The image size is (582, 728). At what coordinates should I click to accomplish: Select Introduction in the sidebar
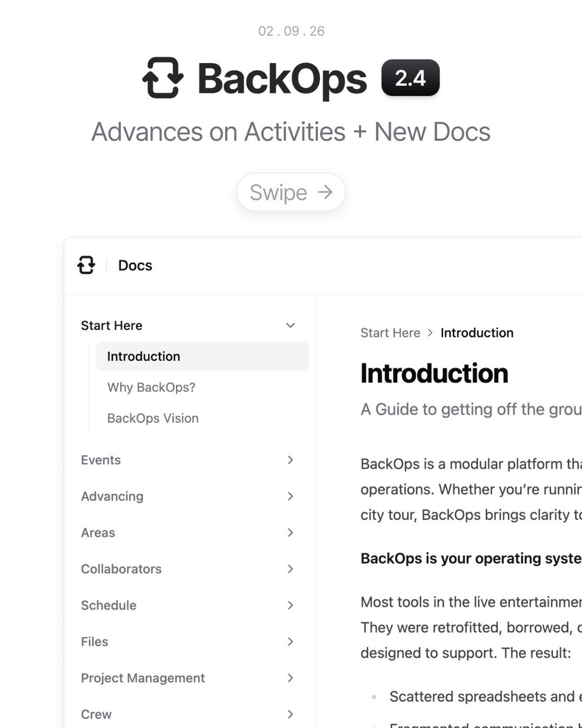click(x=202, y=356)
